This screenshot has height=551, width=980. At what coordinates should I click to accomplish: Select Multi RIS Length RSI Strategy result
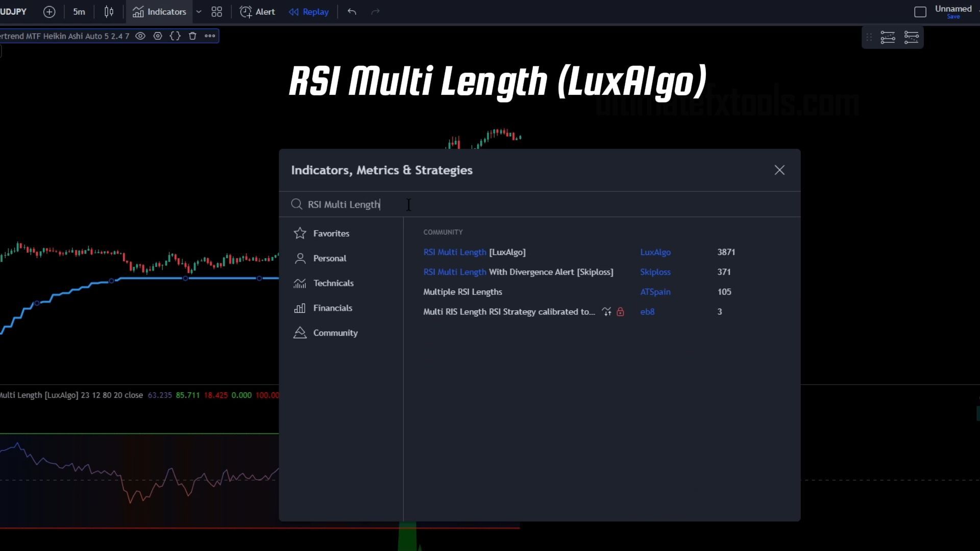(509, 312)
